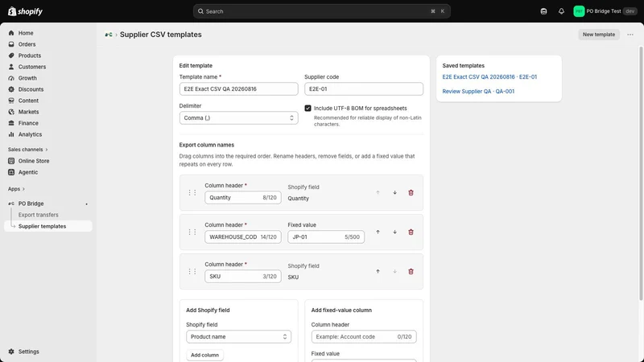Click fixed-value Column header input

click(364, 336)
